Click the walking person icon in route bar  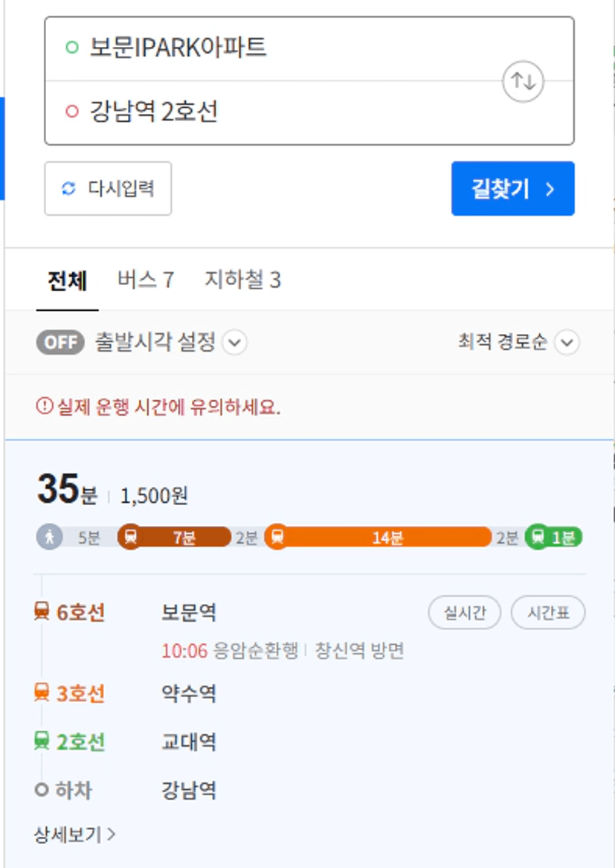click(49, 537)
